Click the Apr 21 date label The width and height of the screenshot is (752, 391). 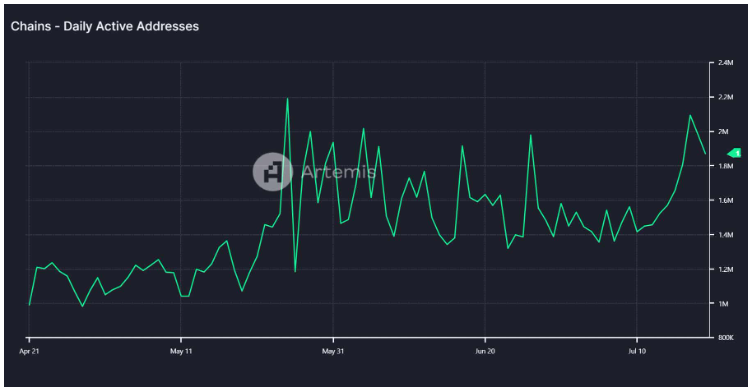(29, 351)
